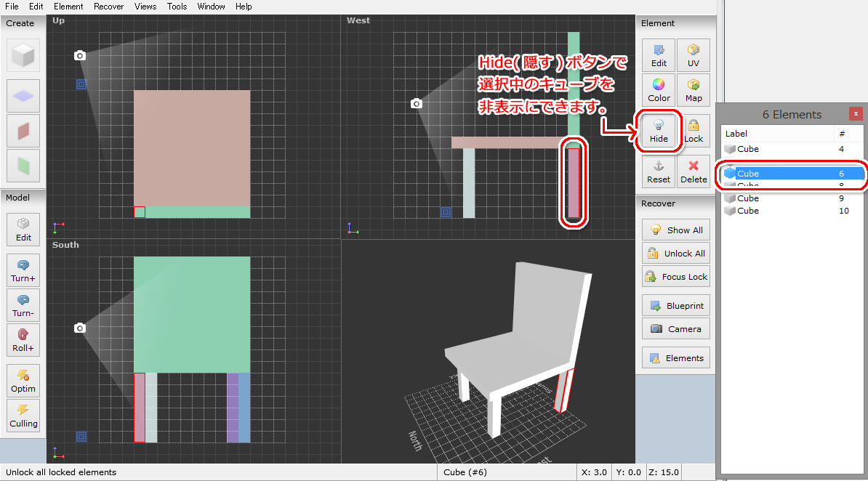Create a red vertical plane element
This screenshot has width=868, height=481.
click(23, 132)
